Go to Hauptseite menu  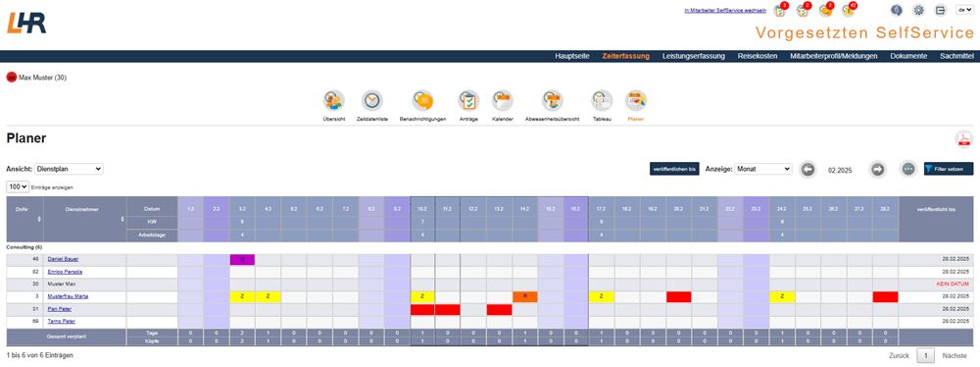[x=572, y=56]
